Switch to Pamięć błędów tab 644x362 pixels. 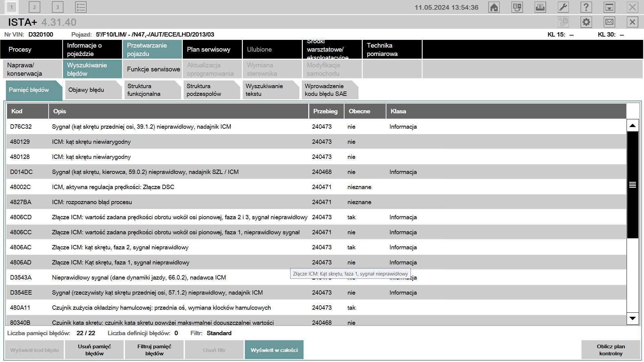click(34, 90)
